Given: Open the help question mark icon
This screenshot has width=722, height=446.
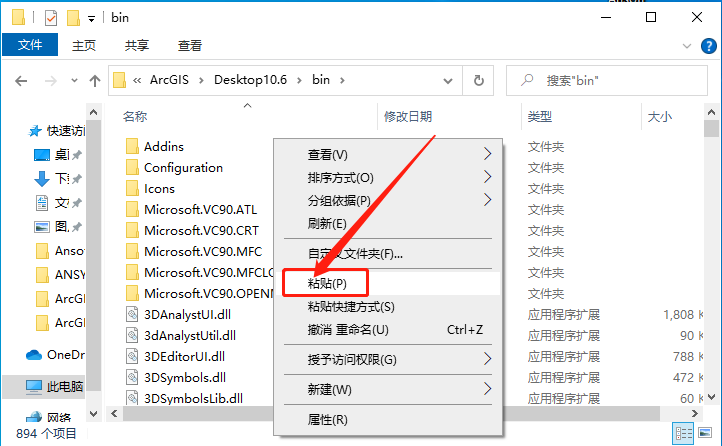Looking at the screenshot, I should click(708, 46).
